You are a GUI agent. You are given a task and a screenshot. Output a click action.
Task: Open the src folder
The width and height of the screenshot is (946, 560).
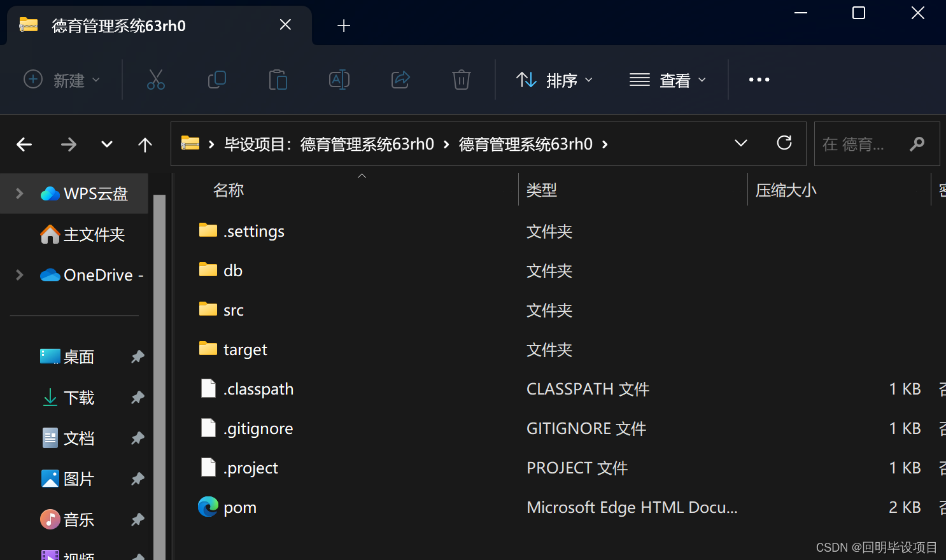234,310
